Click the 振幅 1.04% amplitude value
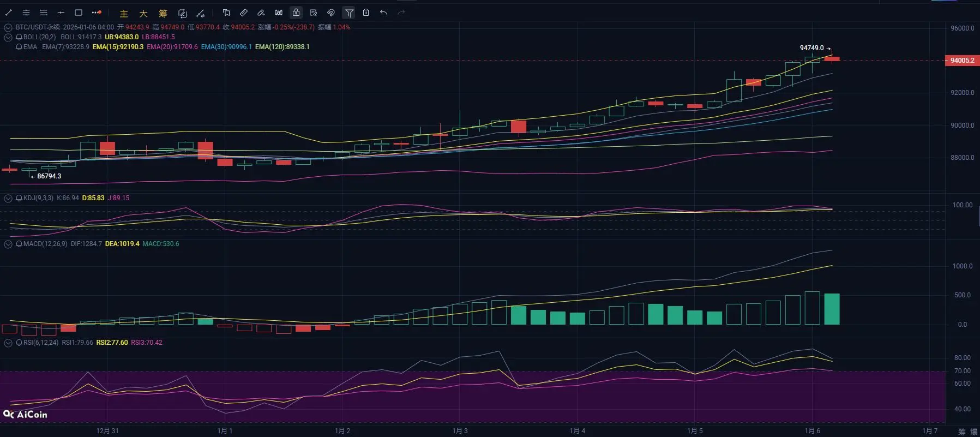980x437 pixels. click(334, 27)
